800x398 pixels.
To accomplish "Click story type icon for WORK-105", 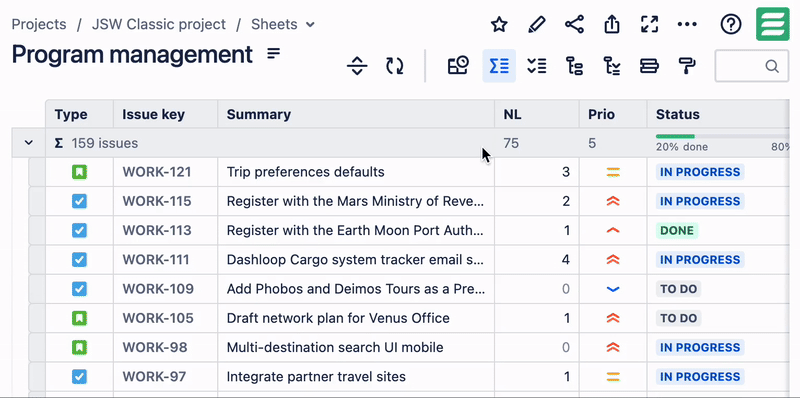I will coord(79,318).
